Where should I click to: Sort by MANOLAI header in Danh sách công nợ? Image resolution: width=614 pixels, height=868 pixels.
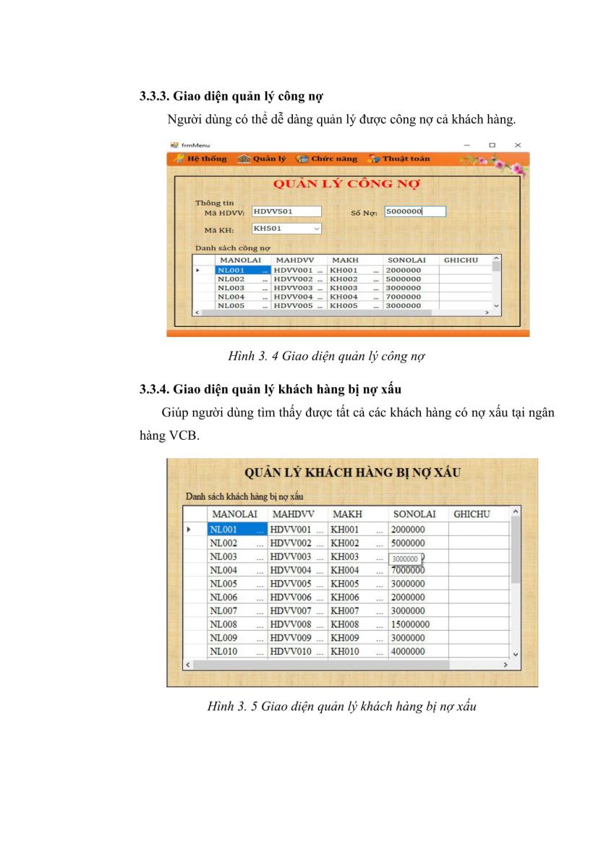point(242,260)
